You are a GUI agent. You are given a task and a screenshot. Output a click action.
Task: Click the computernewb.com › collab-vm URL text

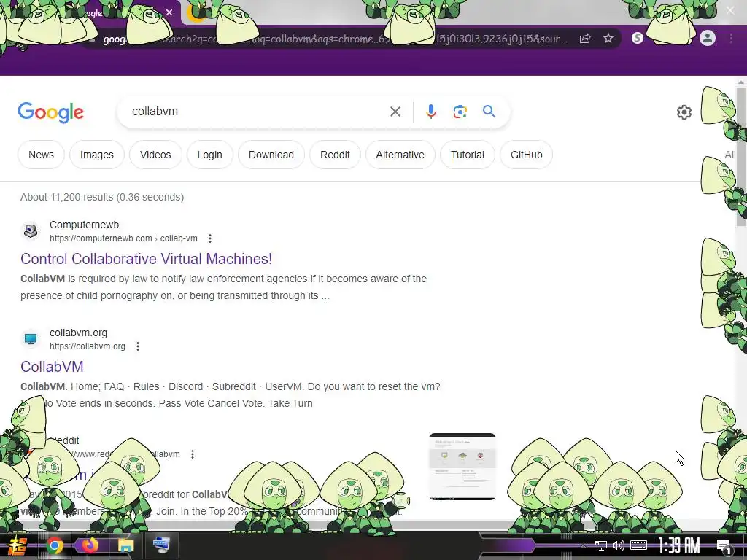[123, 238]
